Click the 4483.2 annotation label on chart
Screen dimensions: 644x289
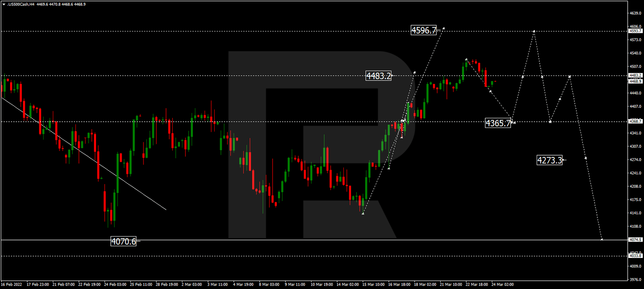click(x=378, y=76)
